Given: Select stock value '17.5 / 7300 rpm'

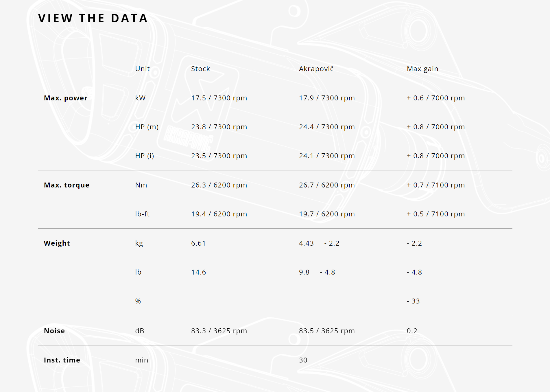Looking at the screenshot, I should point(219,98).
